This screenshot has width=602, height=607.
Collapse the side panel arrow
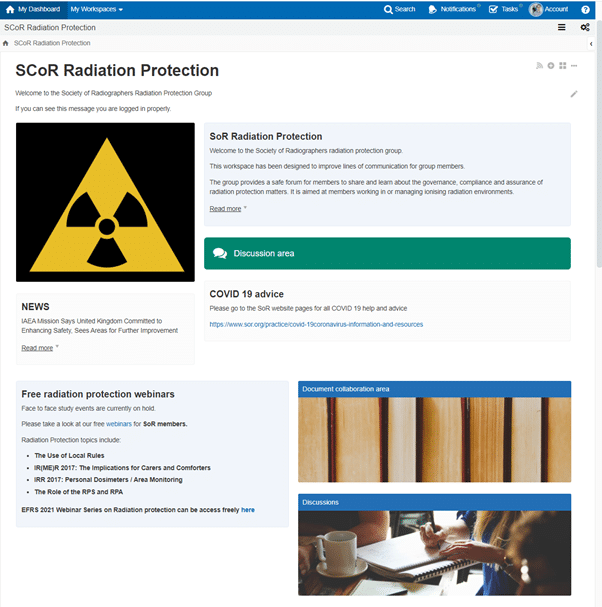coord(590,44)
